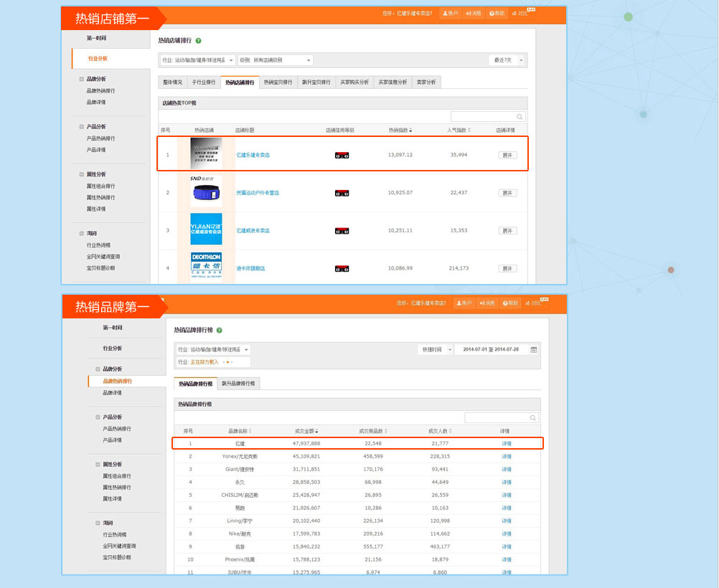Open the 详情 link in the Giant row

[x=507, y=469]
